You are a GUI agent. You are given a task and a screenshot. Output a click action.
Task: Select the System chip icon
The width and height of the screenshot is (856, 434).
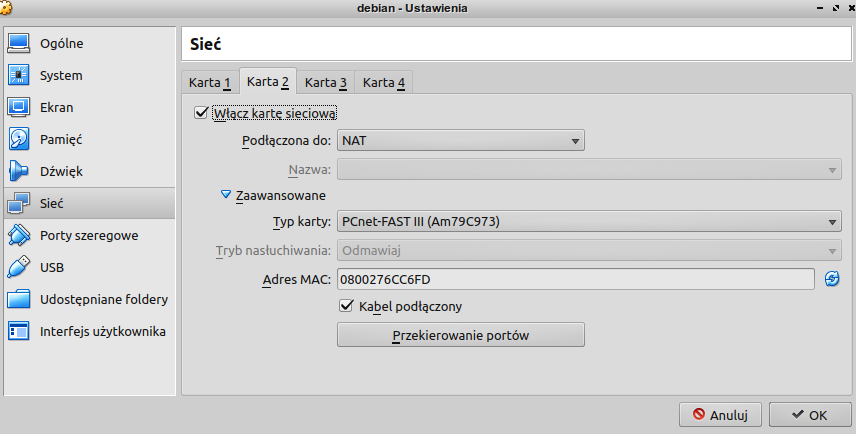(x=19, y=75)
